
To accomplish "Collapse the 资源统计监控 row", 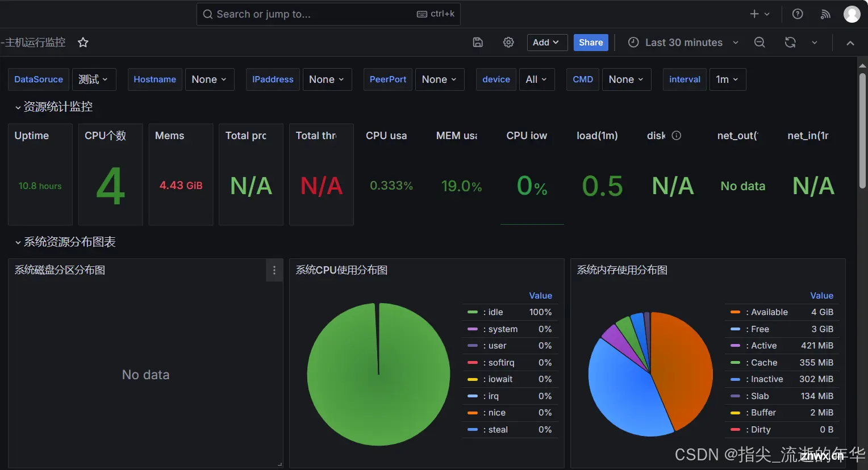I will [53, 107].
